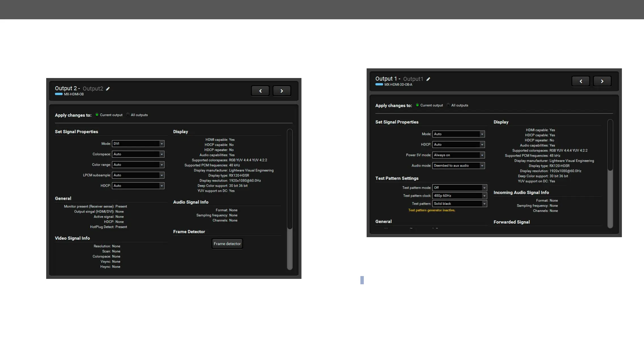Viewport: 644px width, 362px height.
Task: Go to previous output in Output 2 panel
Action: click(260, 91)
